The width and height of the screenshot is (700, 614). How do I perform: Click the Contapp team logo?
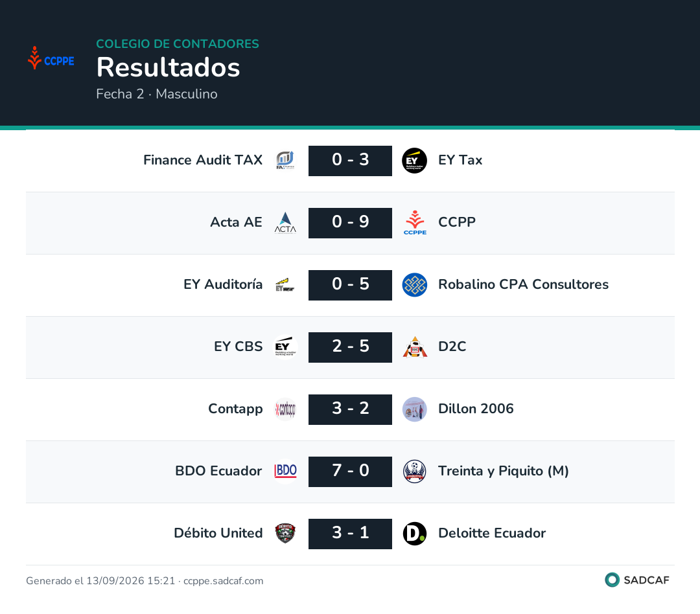click(x=285, y=409)
